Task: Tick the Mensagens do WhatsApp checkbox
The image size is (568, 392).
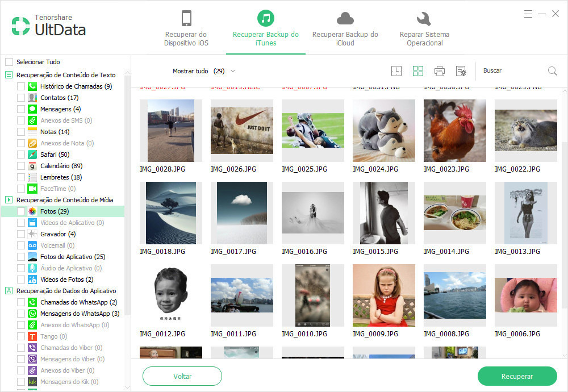Action: pyautogui.click(x=21, y=314)
